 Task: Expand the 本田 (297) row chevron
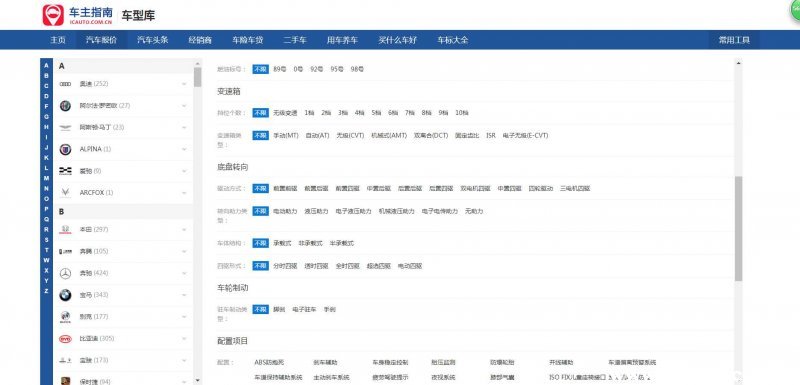[x=184, y=229]
